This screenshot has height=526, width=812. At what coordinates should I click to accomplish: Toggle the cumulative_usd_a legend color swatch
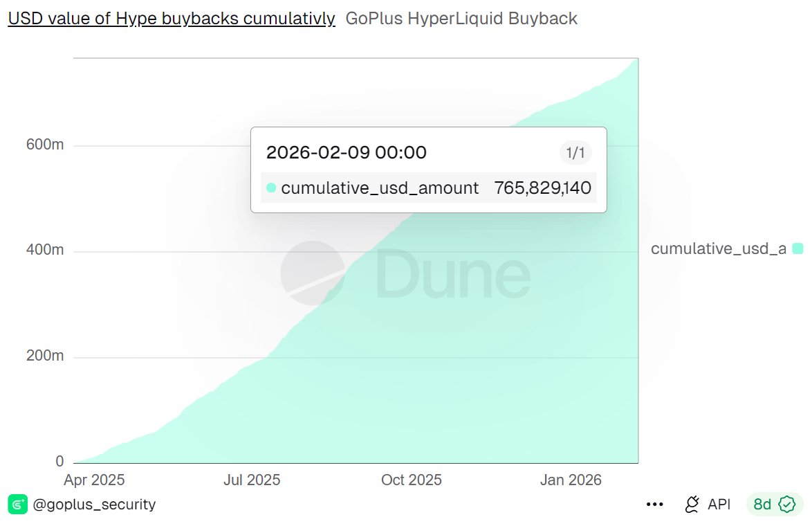[x=798, y=248]
